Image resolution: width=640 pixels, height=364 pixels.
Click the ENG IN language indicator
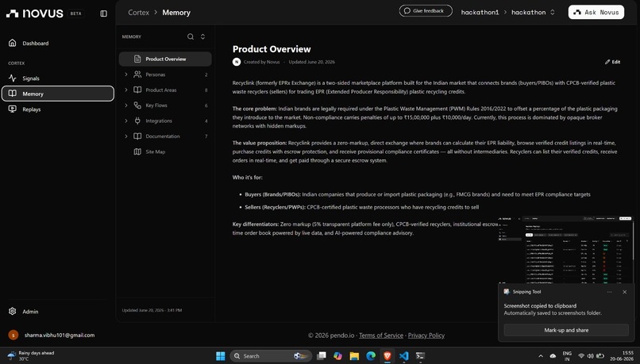click(x=567, y=356)
